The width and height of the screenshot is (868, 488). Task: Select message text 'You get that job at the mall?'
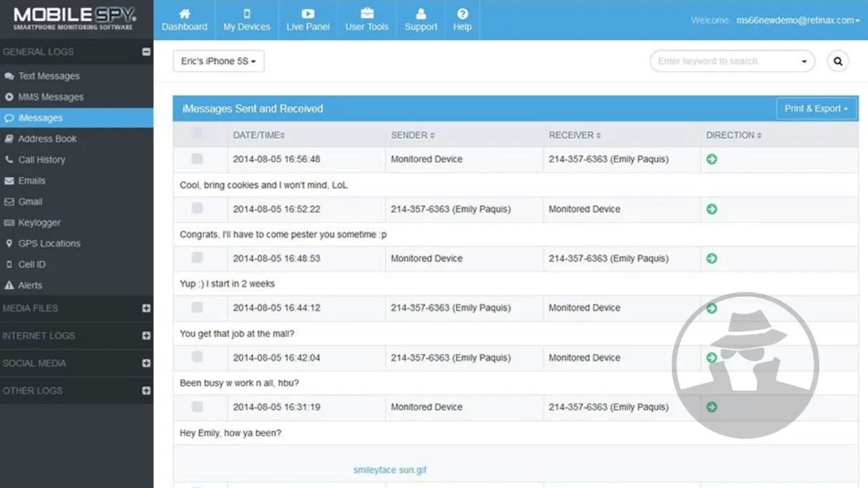pos(237,333)
